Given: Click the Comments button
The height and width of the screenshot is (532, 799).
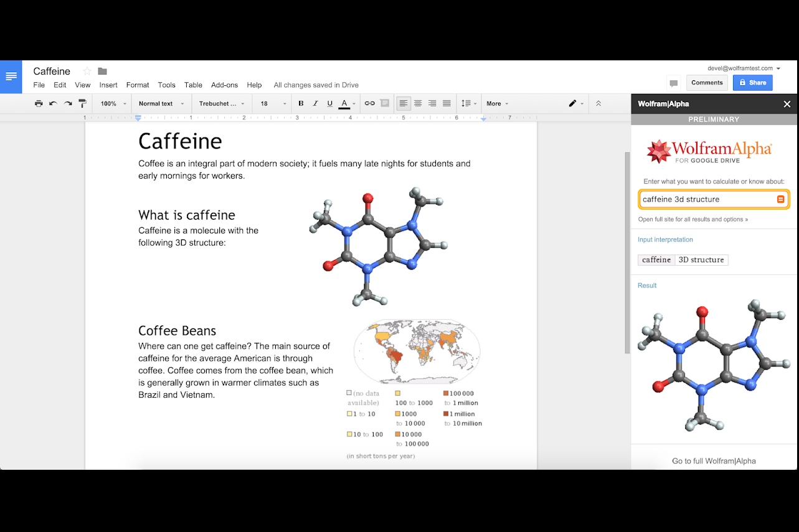Looking at the screenshot, I should (707, 83).
